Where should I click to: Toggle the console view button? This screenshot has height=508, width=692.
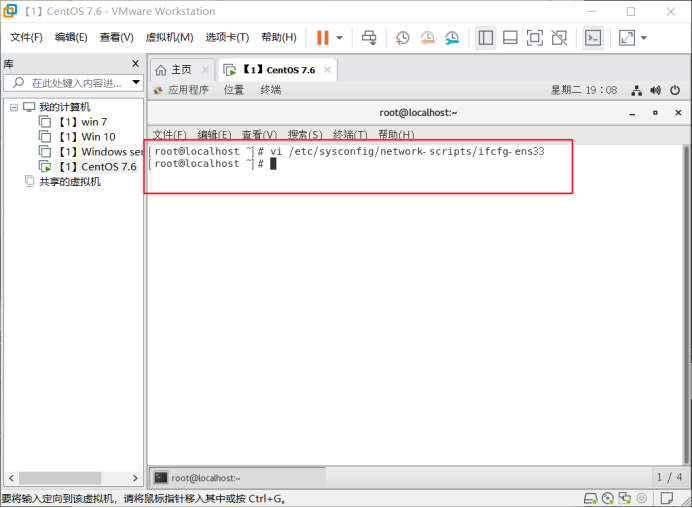593,38
